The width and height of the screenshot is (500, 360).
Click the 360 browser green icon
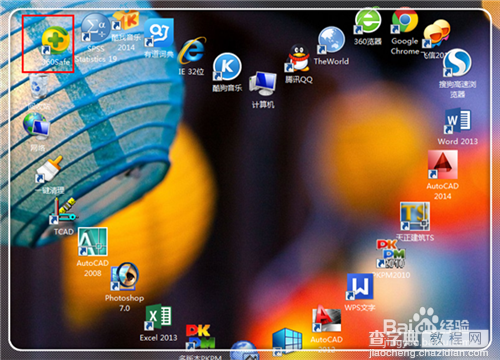coord(368,21)
